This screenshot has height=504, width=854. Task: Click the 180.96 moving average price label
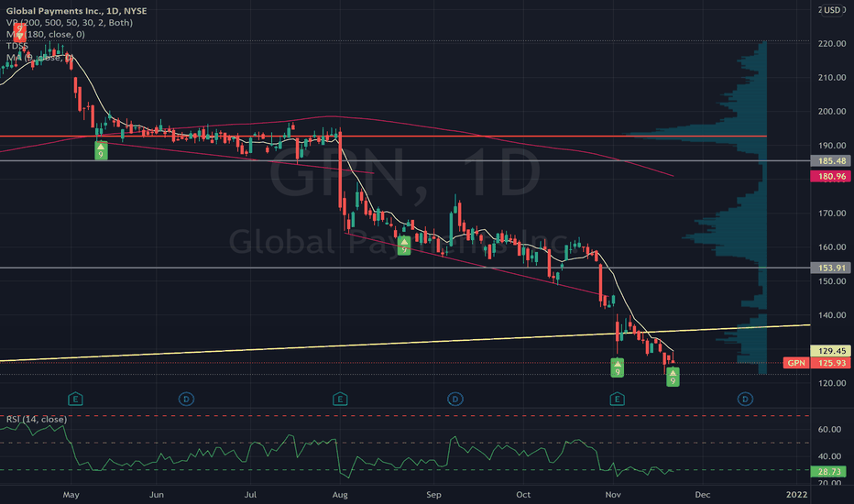tap(830, 176)
